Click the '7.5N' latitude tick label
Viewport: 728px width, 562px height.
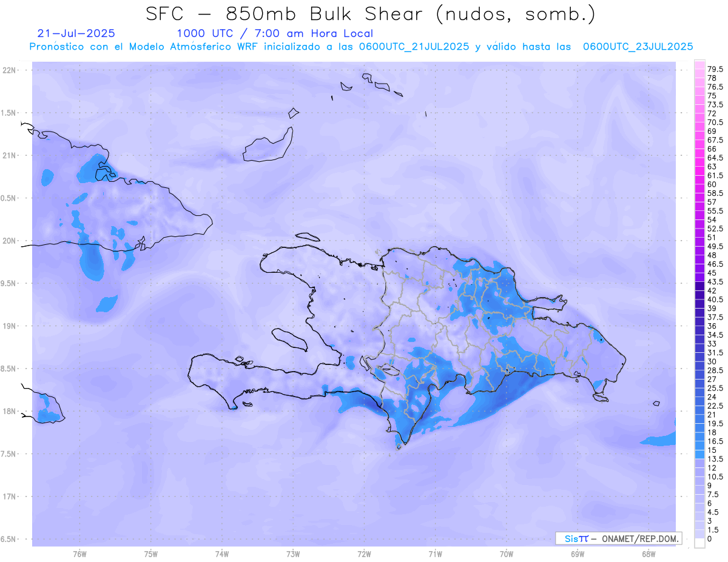point(9,454)
